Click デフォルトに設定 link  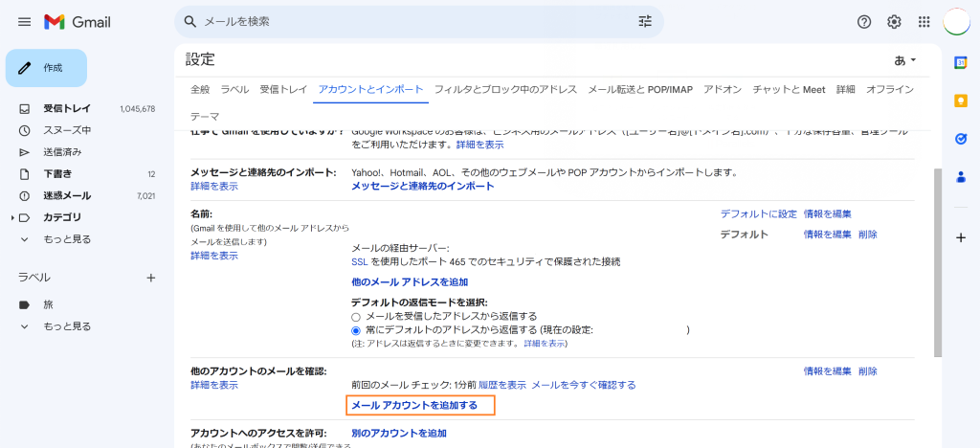click(x=759, y=214)
